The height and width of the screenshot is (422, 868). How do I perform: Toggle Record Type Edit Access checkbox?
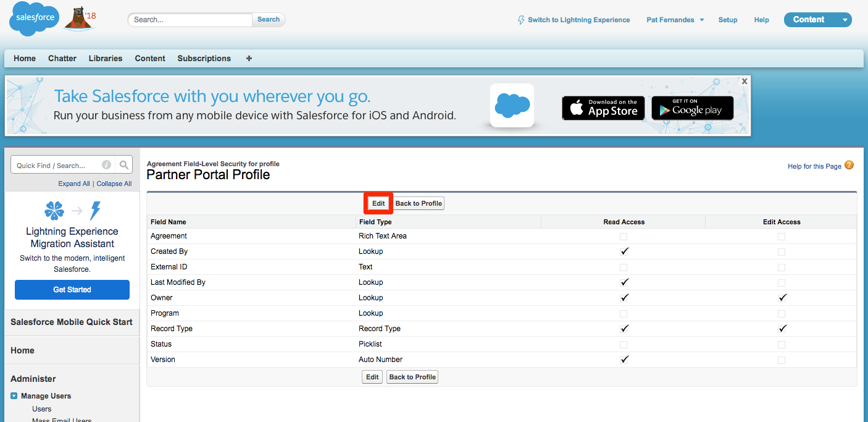[782, 329]
